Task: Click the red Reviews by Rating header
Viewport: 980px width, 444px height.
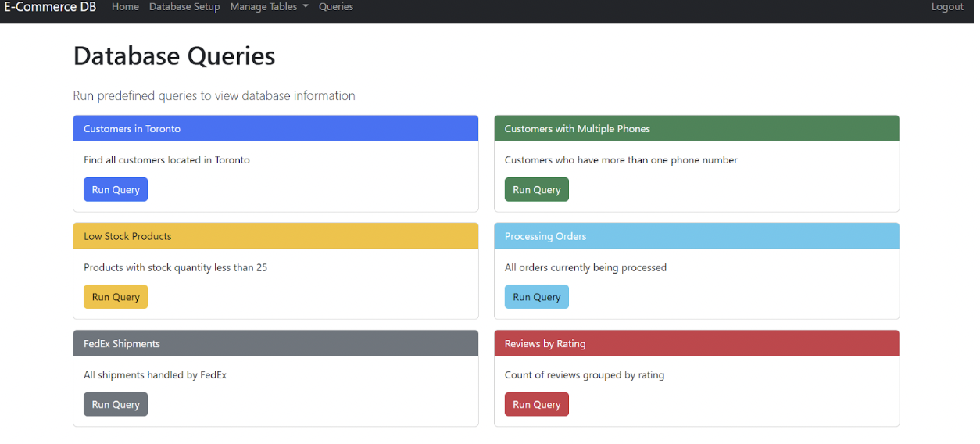Action: point(696,344)
